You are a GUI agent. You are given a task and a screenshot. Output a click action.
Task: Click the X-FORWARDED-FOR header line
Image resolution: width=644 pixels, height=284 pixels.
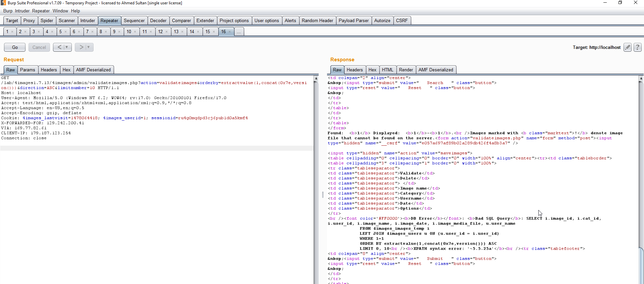click(43, 123)
